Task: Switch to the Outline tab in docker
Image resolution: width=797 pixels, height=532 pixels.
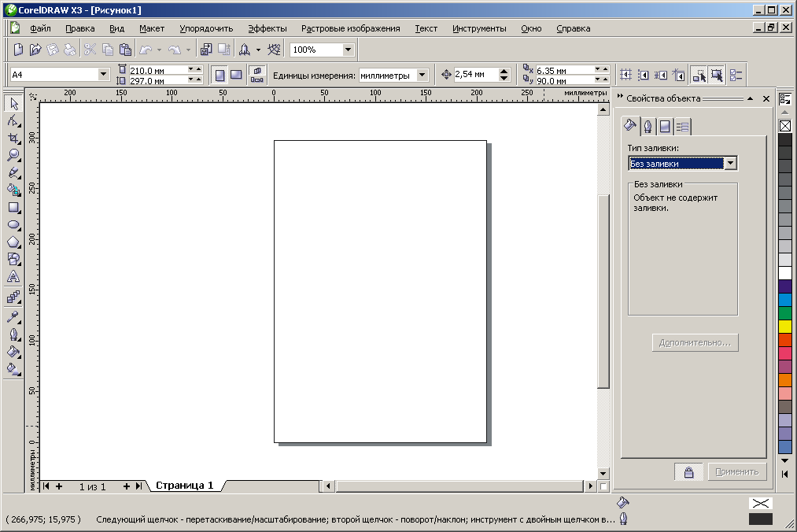Action: coord(648,126)
